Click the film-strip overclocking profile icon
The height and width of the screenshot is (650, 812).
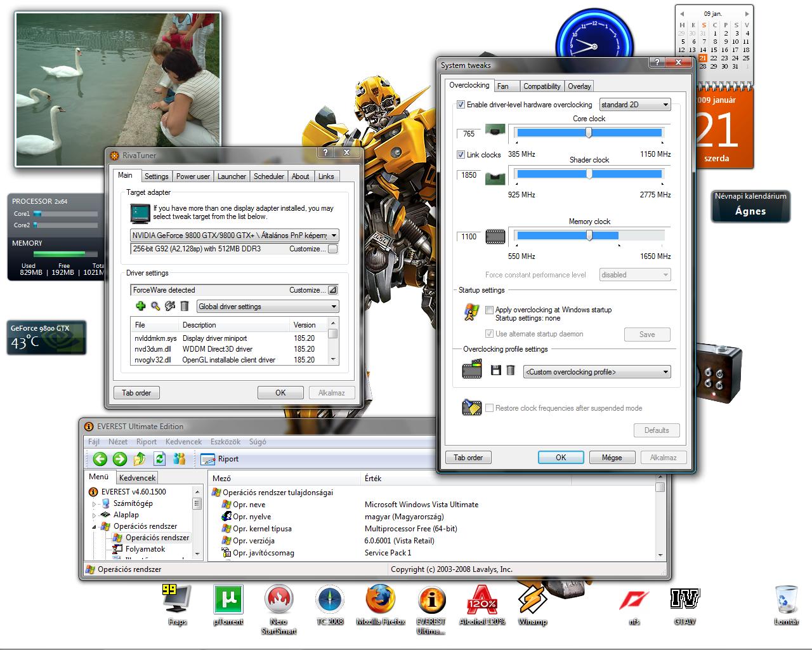[472, 369]
